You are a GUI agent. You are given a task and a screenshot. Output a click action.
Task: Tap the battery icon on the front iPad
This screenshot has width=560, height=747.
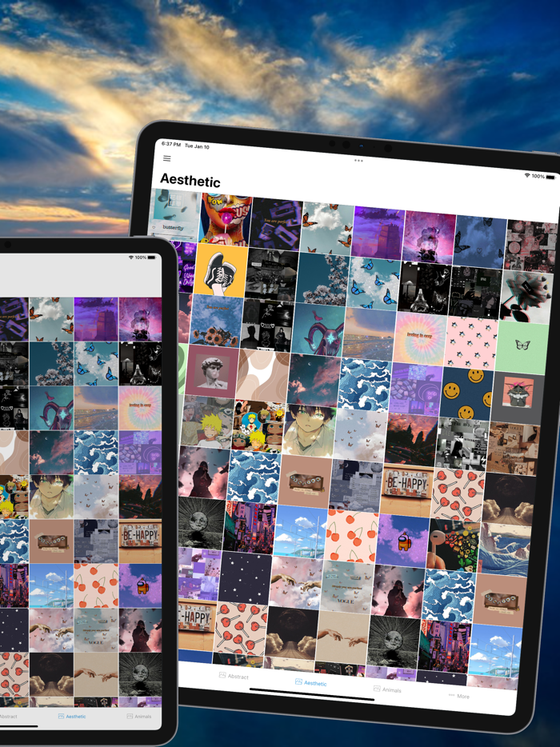[x=151, y=258]
